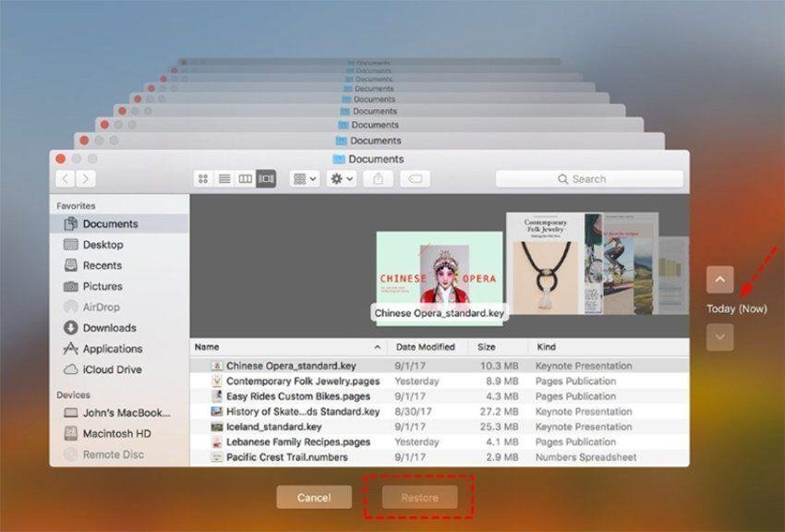Screen dimensions: 785x532
Task: Click the Downloads arrow icon
Action: click(70, 328)
